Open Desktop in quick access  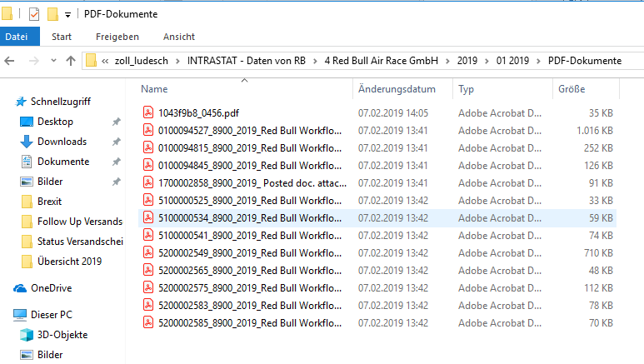pos(55,122)
